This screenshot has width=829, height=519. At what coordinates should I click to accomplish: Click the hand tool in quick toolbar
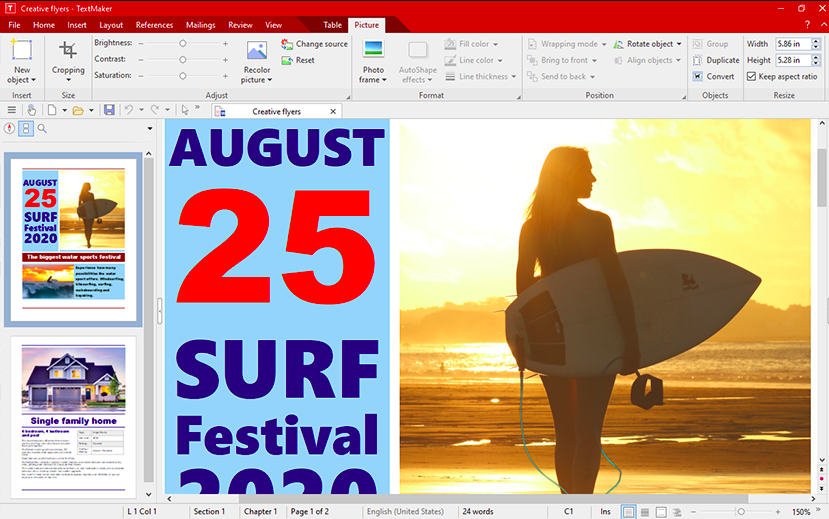tap(32, 110)
